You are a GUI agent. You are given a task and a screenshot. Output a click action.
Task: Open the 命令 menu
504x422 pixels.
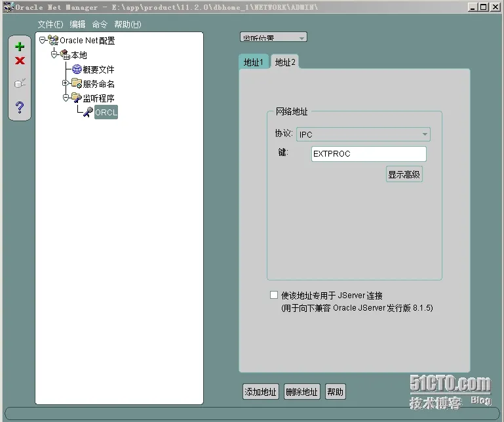pos(100,24)
